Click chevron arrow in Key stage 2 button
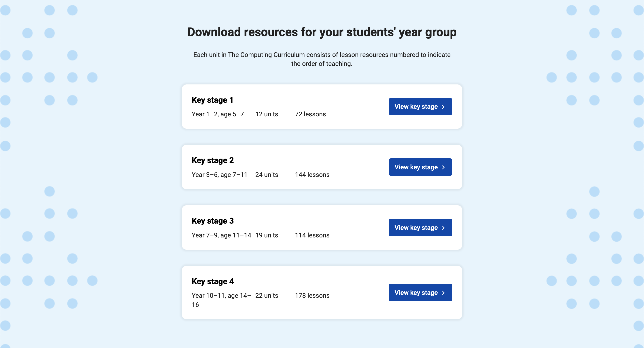Image resolution: width=644 pixels, height=348 pixels. click(443, 167)
